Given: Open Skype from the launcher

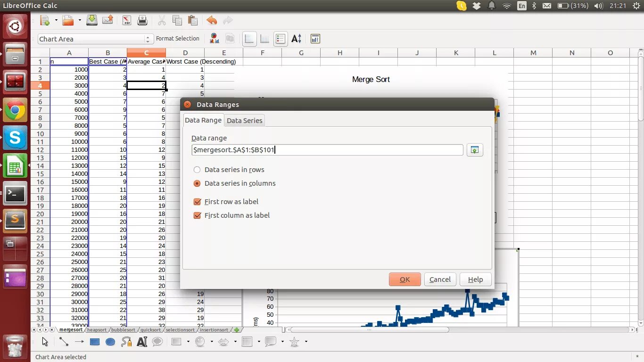Looking at the screenshot, I should pos(15,138).
